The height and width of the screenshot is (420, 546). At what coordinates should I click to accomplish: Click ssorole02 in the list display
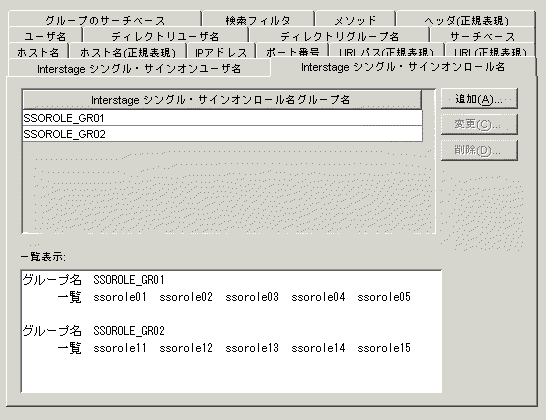click(186, 297)
